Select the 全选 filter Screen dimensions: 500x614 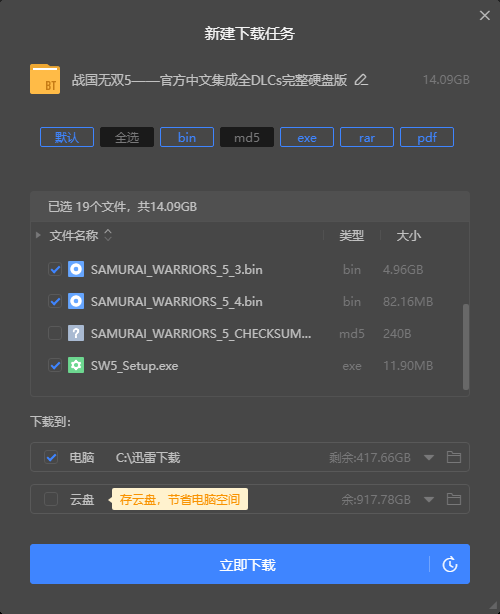coord(127,137)
